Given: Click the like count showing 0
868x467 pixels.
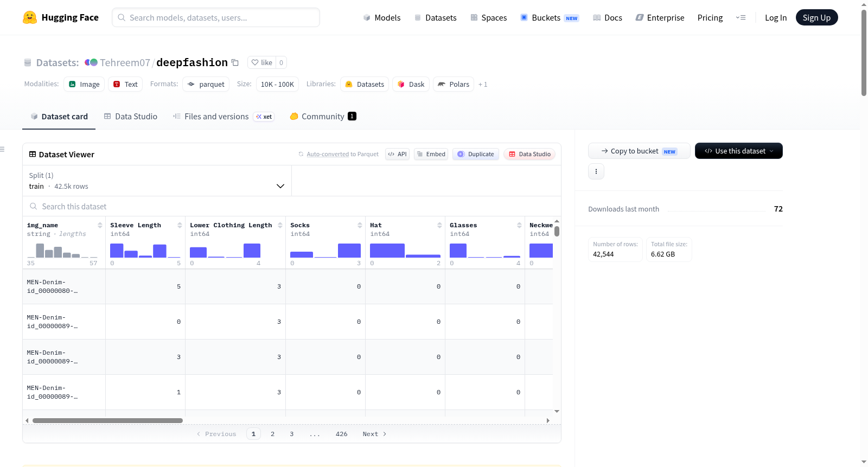Looking at the screenshot, I should coord(281,62).
